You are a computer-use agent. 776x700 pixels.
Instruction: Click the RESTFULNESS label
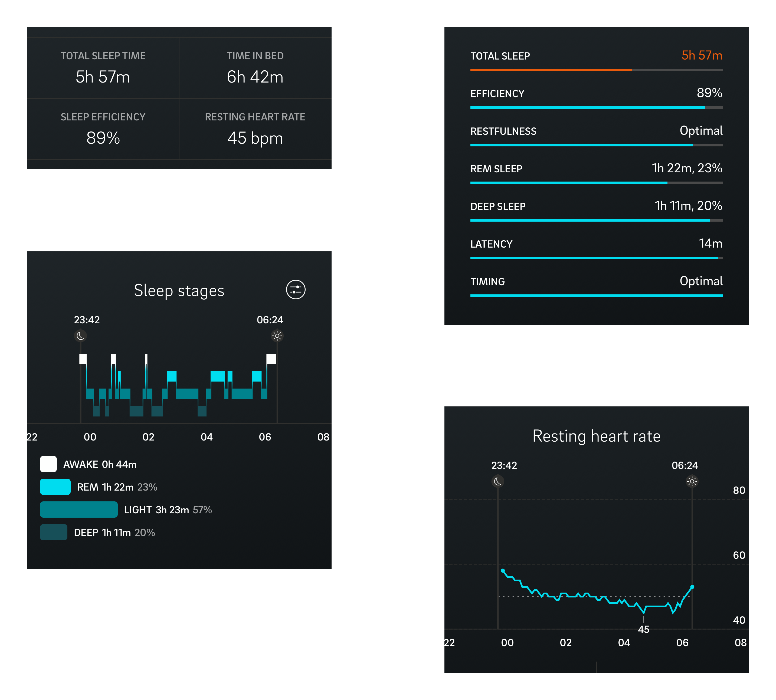pyautogui.click(x=503, y=132)
